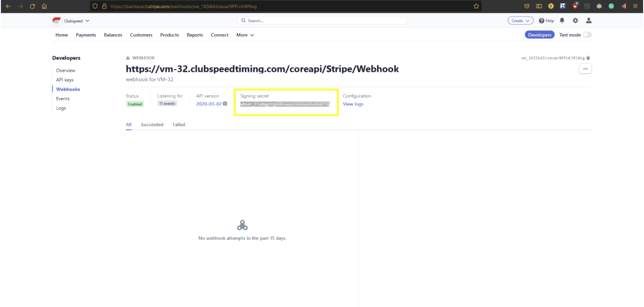The image size is (644, 307).
Task: Open the Balances section
Action: coord(113,35)
